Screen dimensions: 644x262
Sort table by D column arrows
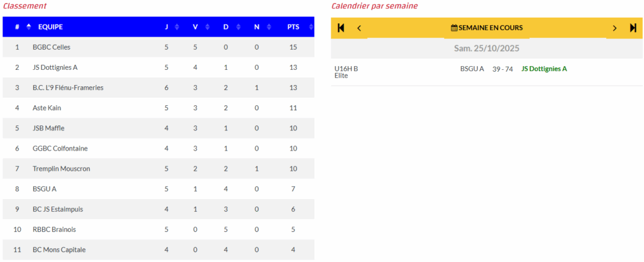tap(236, 27)
